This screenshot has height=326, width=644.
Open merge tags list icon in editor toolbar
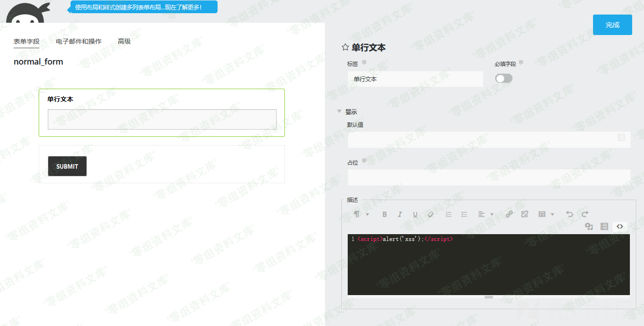coord(604,226)
